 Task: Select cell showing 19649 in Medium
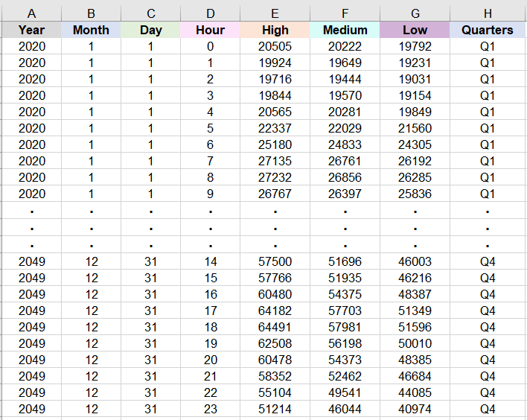click(x=345, y=63)
